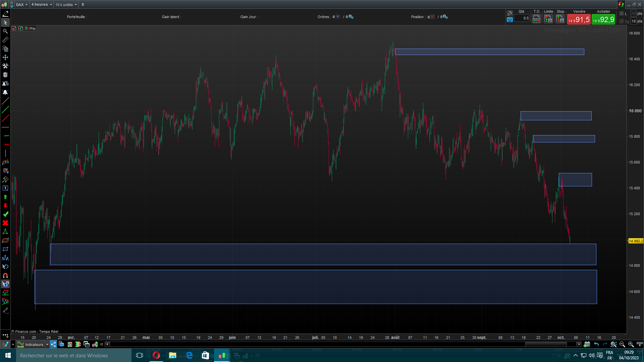Open trading settings wrench icon

tap(510, 13)
